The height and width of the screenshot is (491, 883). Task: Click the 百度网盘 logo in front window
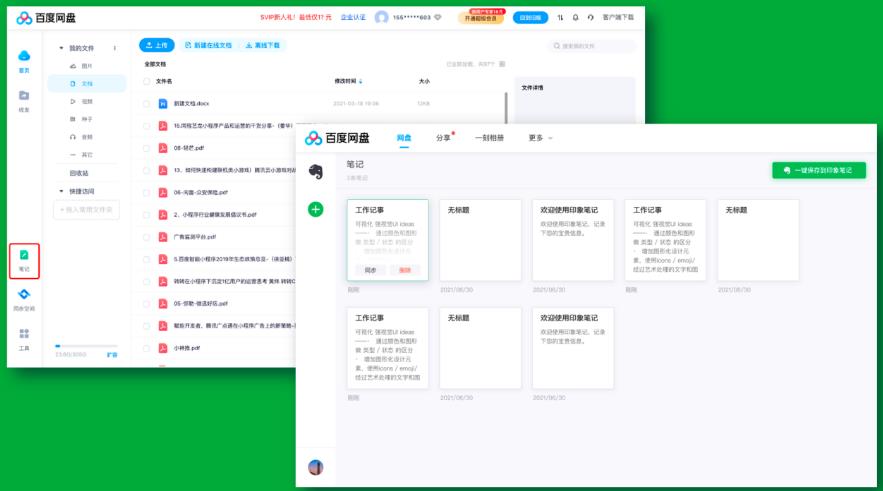[337, 138]
